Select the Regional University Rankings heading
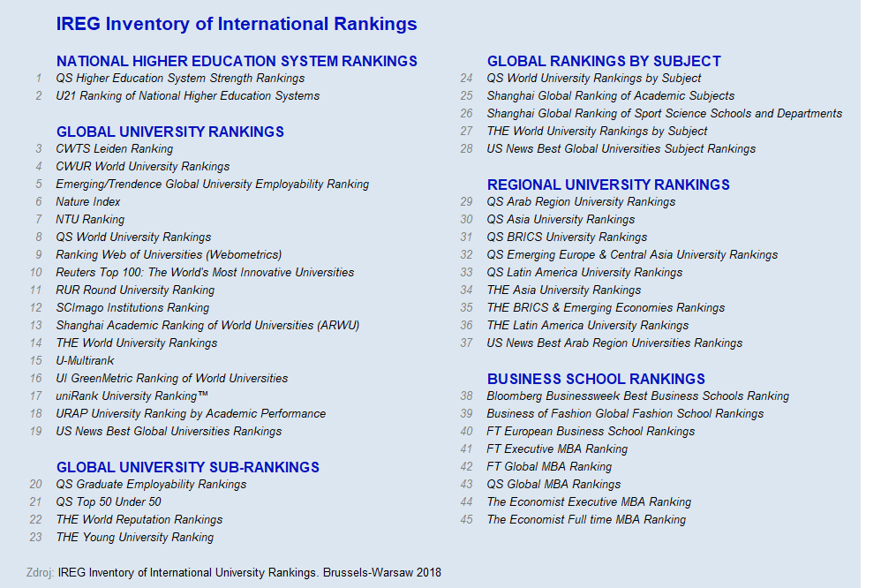The height and width of the screenshot is (588, 881). pos(608,185)
